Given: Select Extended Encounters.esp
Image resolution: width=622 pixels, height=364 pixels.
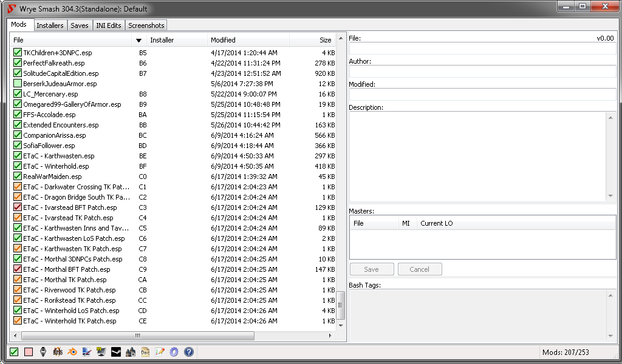Looking at the screenshot, I should tap(174, 125).
